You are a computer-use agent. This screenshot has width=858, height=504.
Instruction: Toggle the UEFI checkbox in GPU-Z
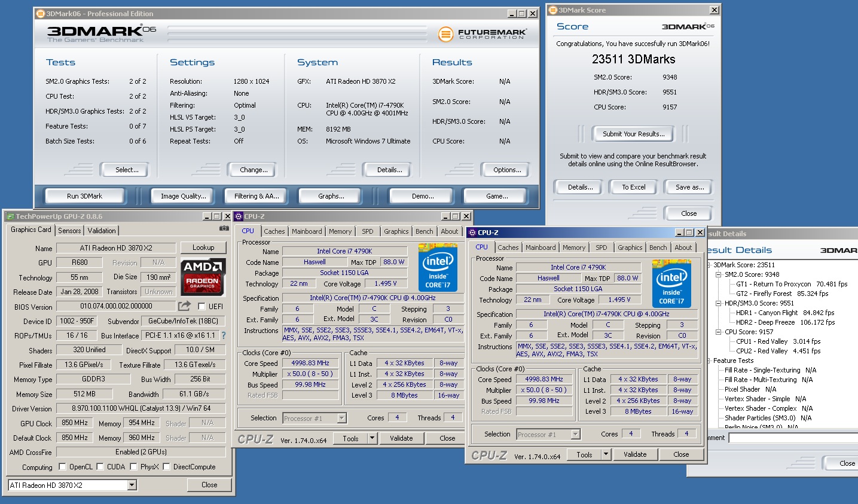201,307
